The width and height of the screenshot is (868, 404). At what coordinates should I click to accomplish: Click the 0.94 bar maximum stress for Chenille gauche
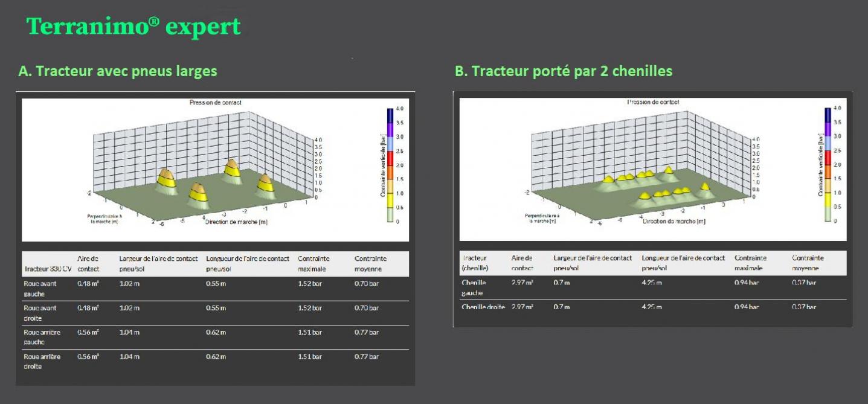747,283
